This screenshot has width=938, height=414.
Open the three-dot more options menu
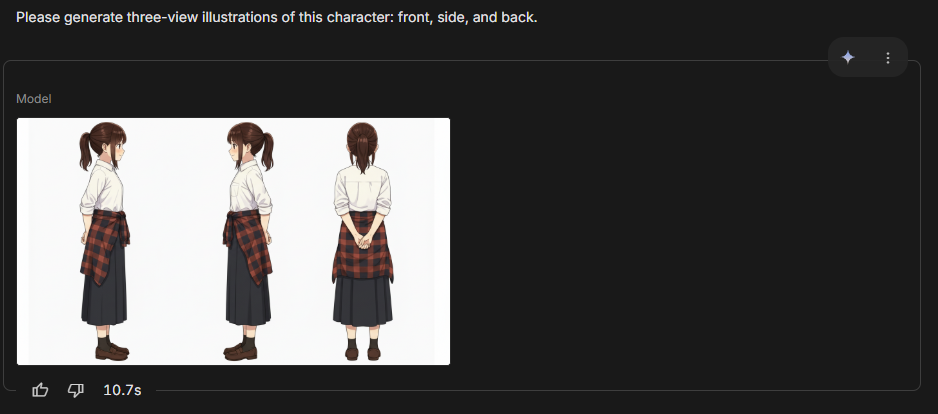coord(888,57)
